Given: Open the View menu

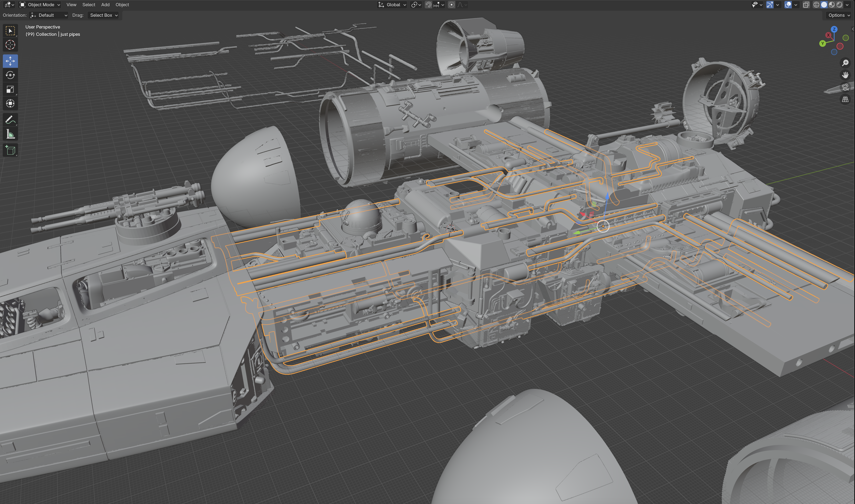Looking at the screenshot, I should 71,5.
